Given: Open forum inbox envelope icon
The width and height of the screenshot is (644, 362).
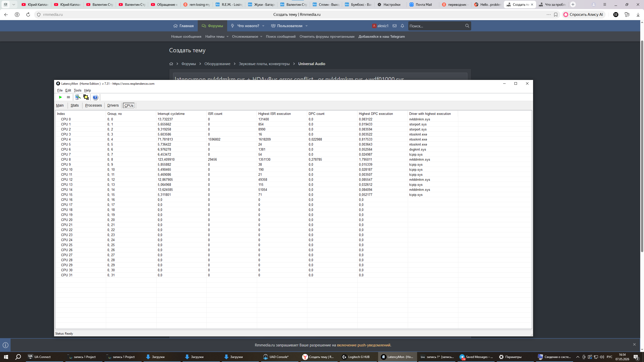Looking at the screenshot, I should click(395, 26).
